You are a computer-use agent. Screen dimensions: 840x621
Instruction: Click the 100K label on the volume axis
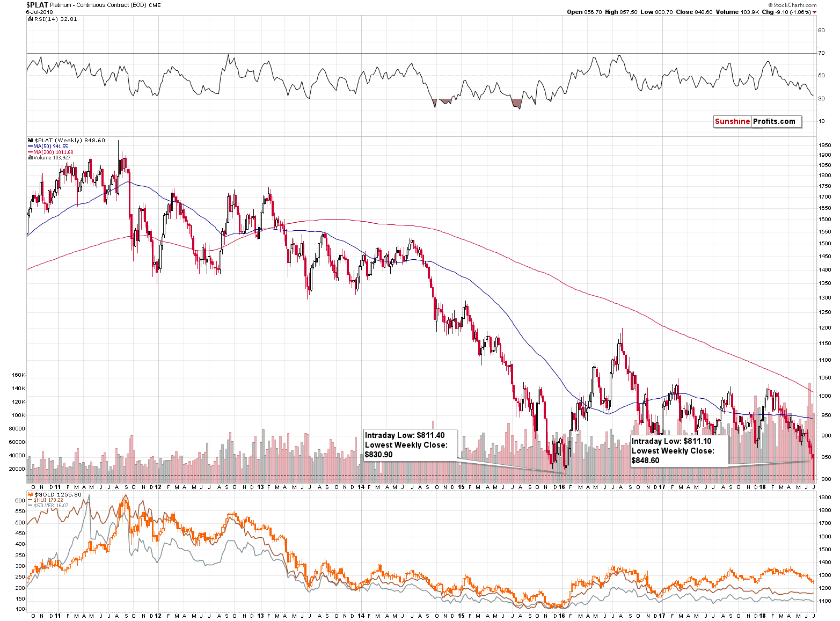click(19, 415)
